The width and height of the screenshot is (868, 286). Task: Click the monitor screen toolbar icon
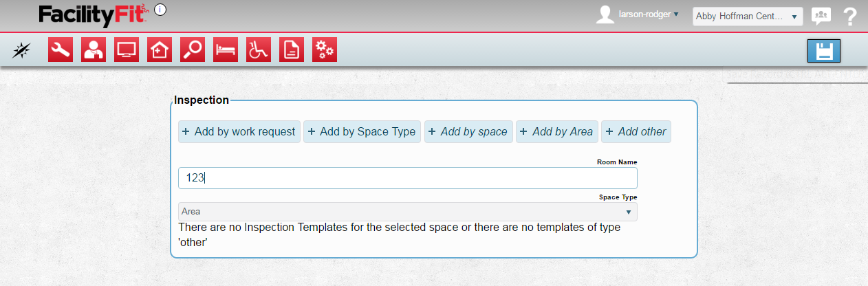coord(127,49)
